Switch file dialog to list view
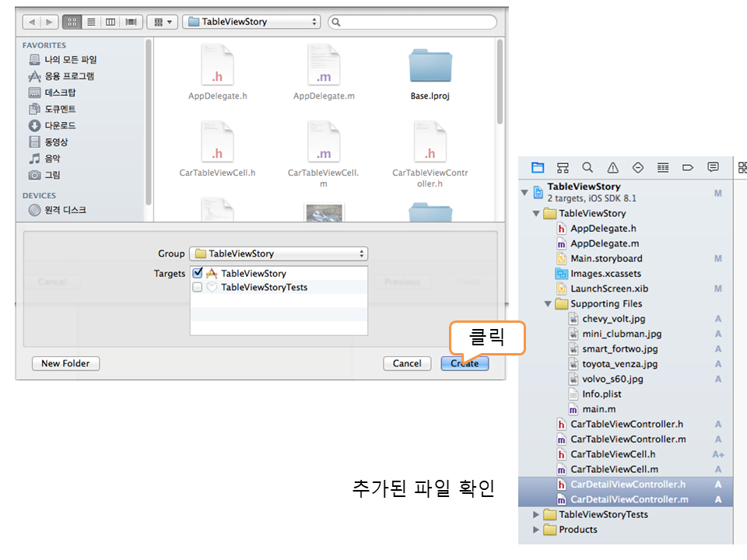The image size is (747, 560). (93, 22)
